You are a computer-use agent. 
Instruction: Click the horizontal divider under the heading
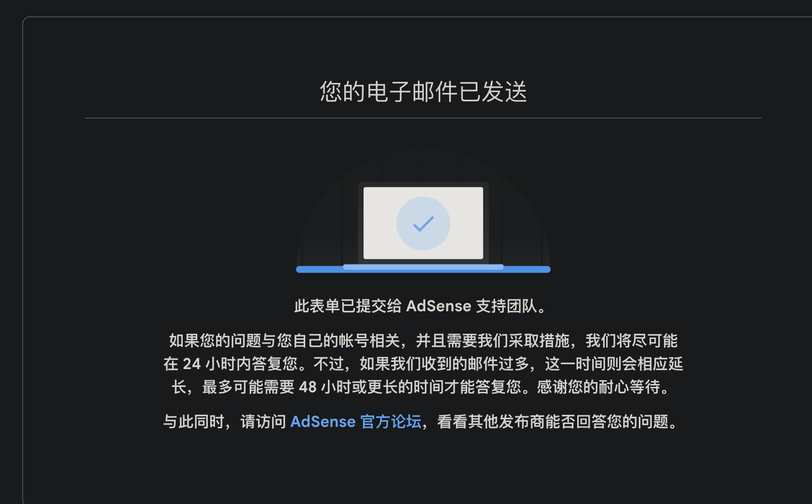(x=423, y=118)
